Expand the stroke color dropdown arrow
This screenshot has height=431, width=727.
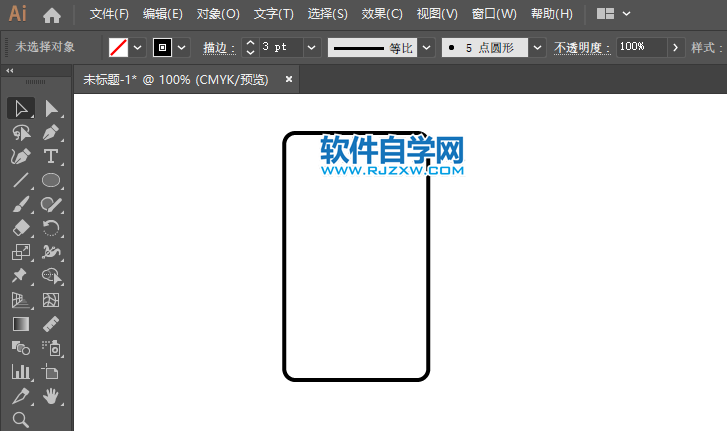tap(182, 47)
